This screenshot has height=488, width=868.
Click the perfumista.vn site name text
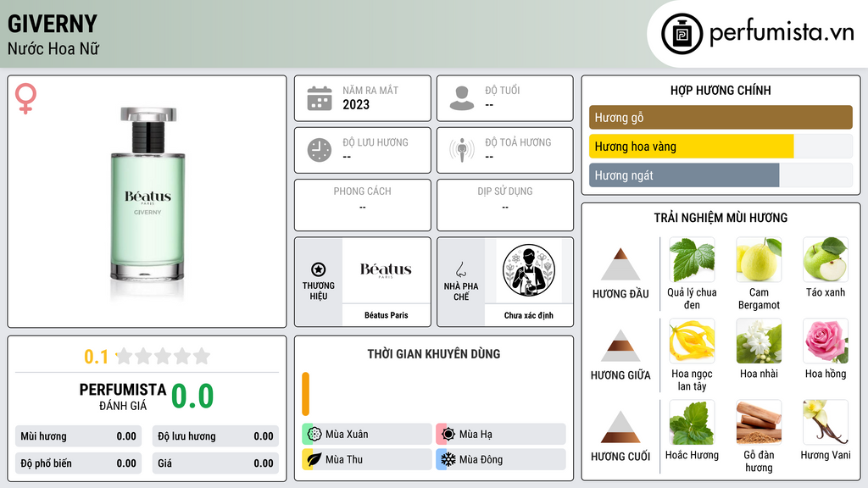(x=782, y=33)
